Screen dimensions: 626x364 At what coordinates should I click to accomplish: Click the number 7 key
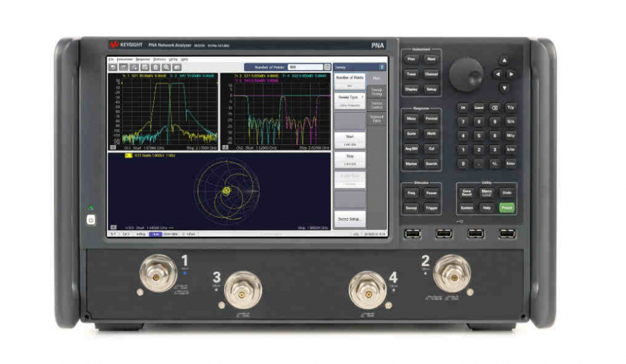[x=463, y=121]
